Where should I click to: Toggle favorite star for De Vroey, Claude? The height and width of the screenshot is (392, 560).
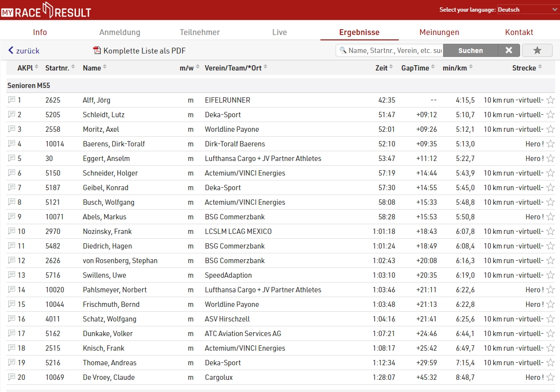point(550,377)
